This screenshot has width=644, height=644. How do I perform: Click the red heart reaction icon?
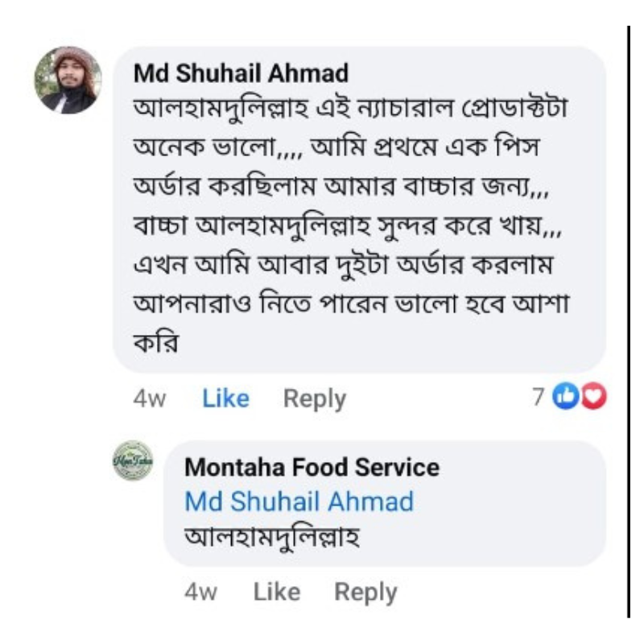coord(594,396)
